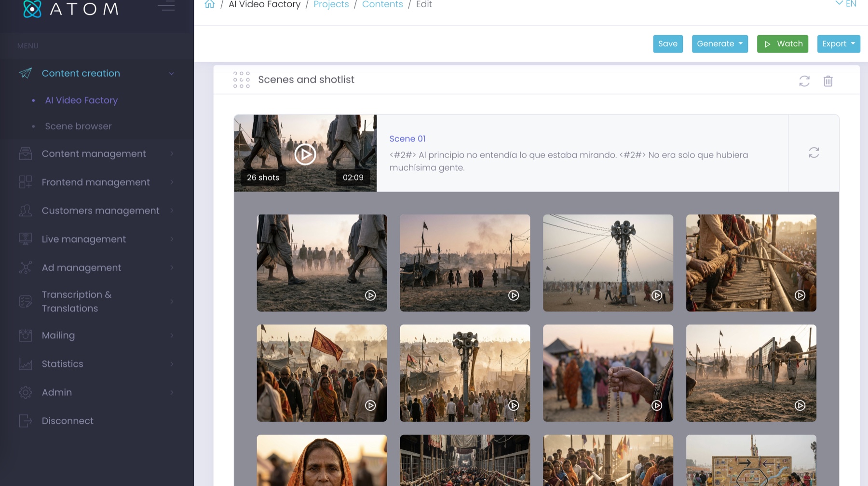Open the Generate dropdown button
The image size is (868, 486).
coord(719,44)
